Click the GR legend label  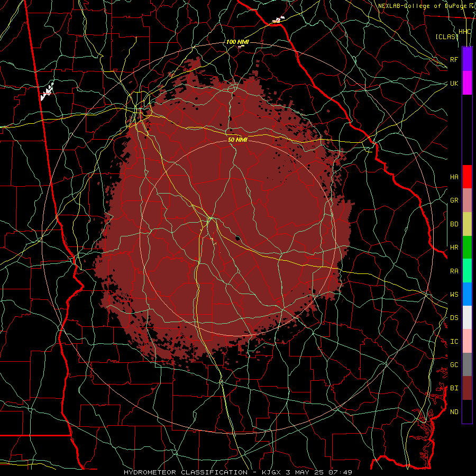point(454,200)
